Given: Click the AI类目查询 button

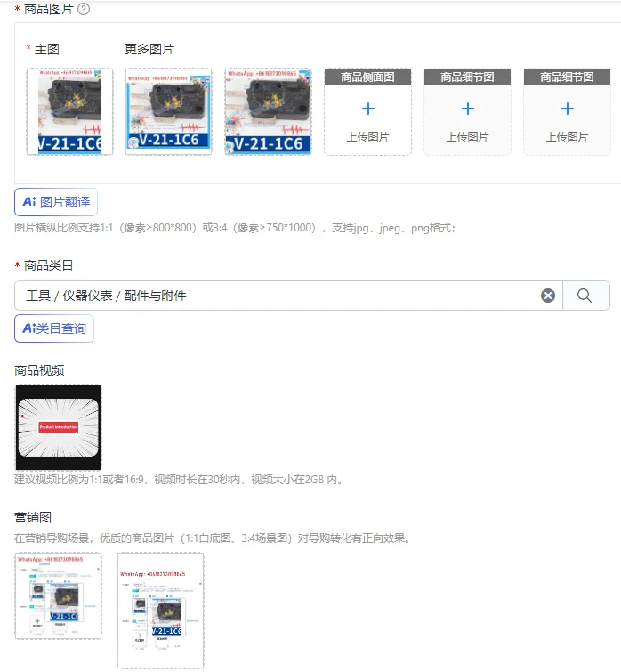Looking at the screenshot, I should [54, 328].
